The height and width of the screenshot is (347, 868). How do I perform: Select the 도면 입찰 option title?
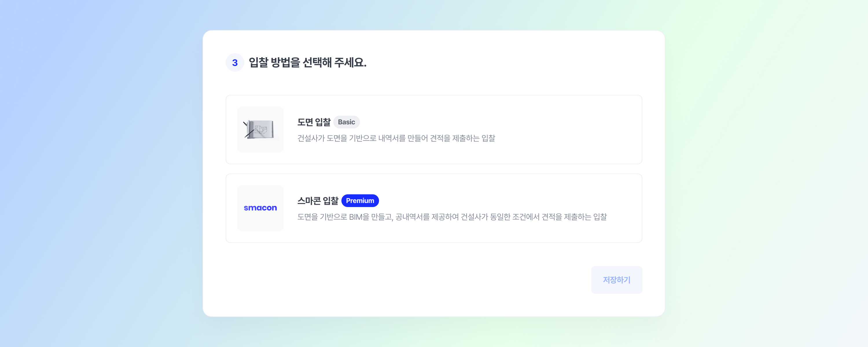click(314, 122)
